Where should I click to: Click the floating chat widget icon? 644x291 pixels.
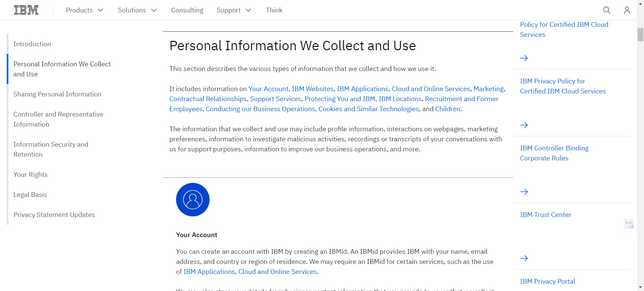pos(628,223)
